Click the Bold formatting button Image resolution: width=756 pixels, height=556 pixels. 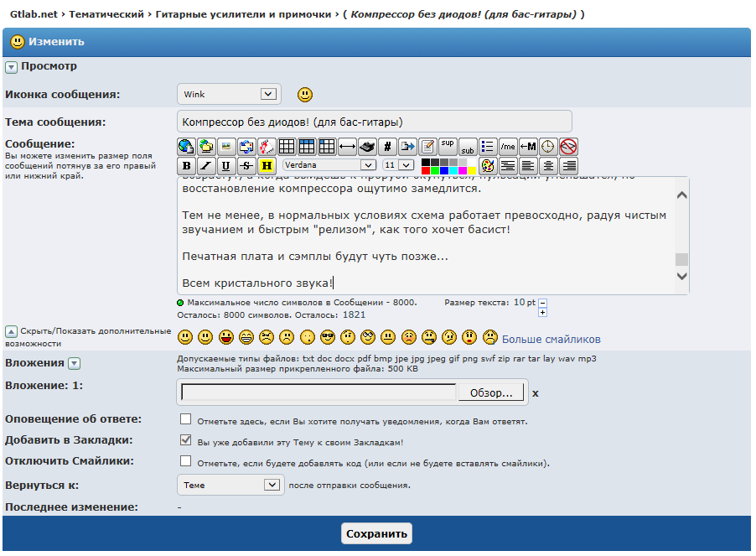click(186, 165)
